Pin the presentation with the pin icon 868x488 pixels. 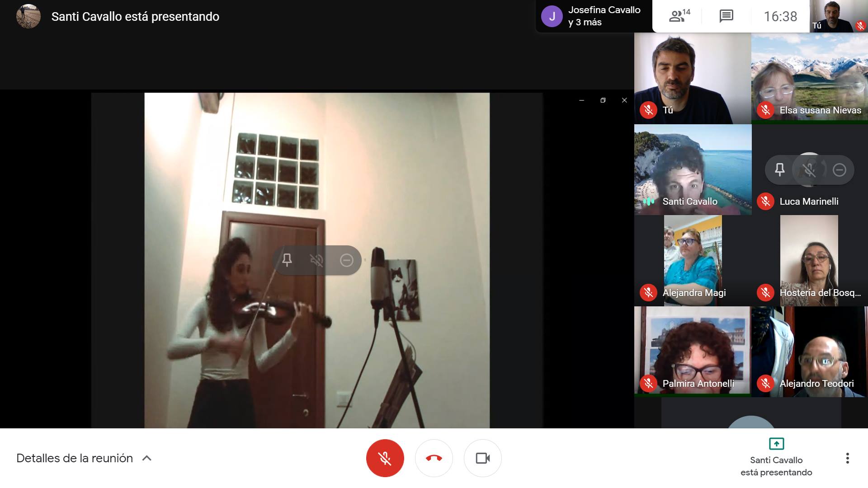(x=287, y=260)
